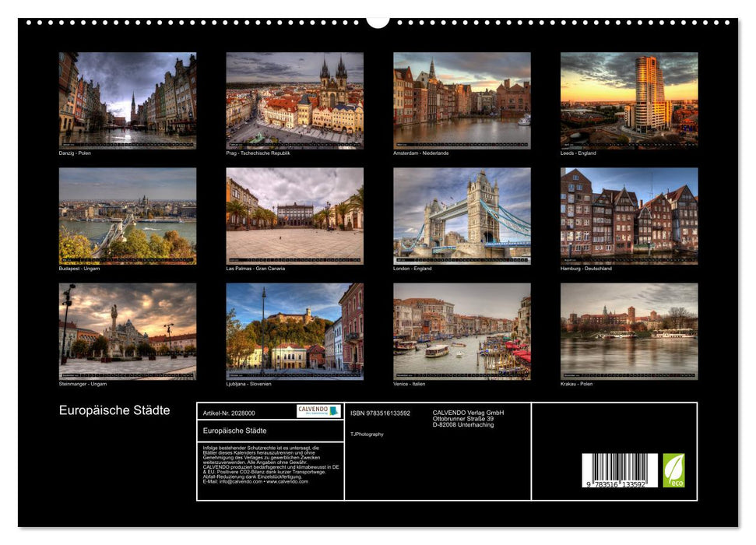The width and height of the screenshot is (756, 545).
Task: Click the ISBN 9783516133592 text
Action: 380,413
